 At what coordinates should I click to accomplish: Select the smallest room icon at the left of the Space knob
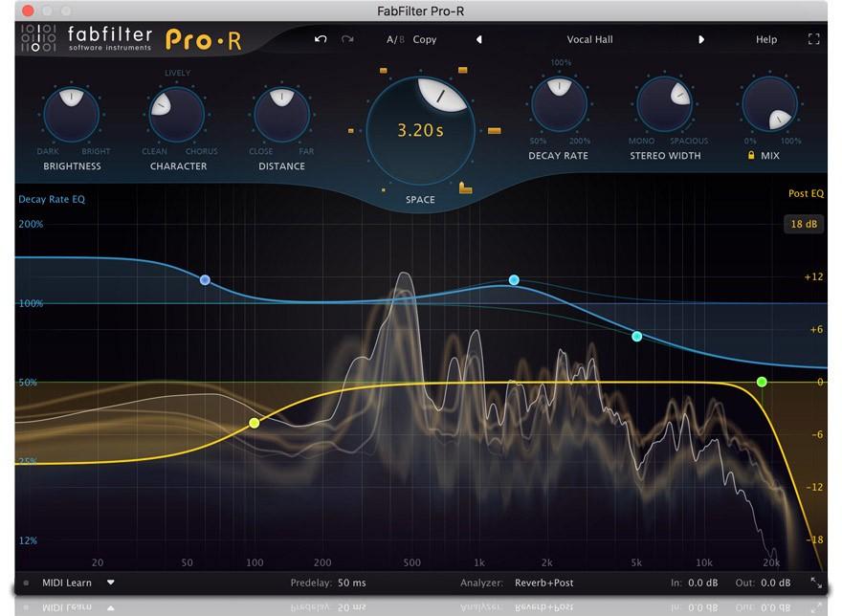350,130
